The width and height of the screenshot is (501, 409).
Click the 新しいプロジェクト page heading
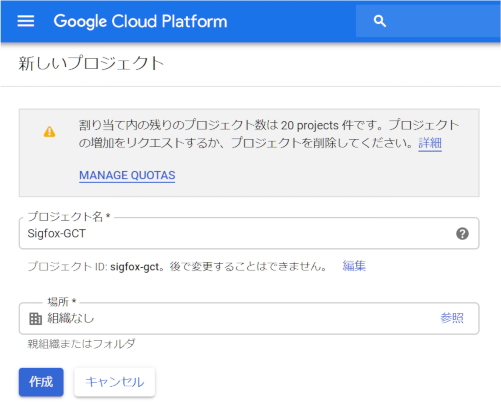pos(91,63)
